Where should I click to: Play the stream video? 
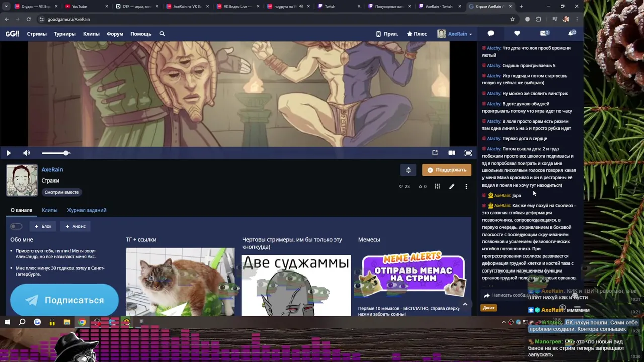[x=8, y=153]
